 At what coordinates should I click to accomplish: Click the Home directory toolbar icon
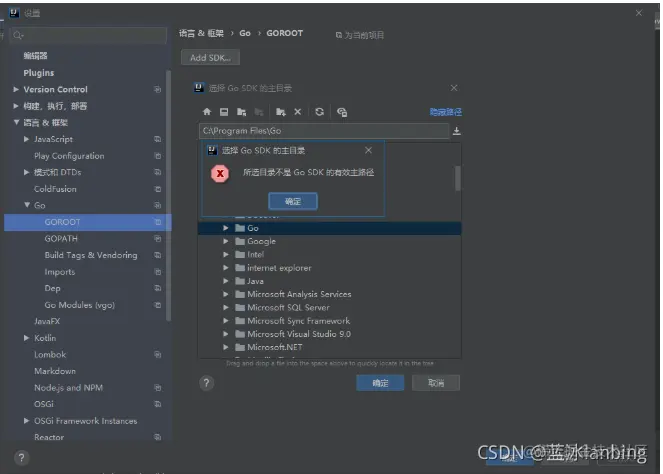tap(207, 112)
